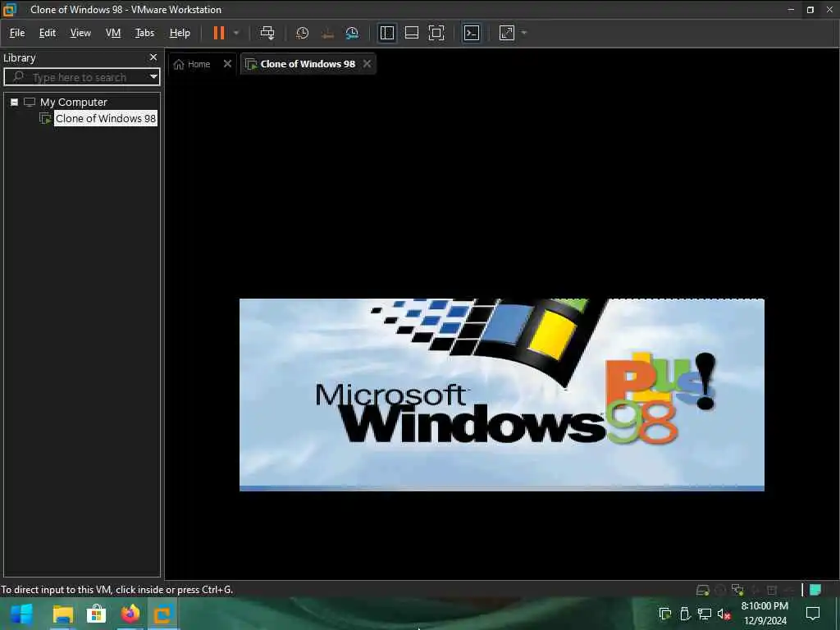Collapse the My Computer tree node
Viewport: 840px width, 630px height.
[x=15, y=103]
